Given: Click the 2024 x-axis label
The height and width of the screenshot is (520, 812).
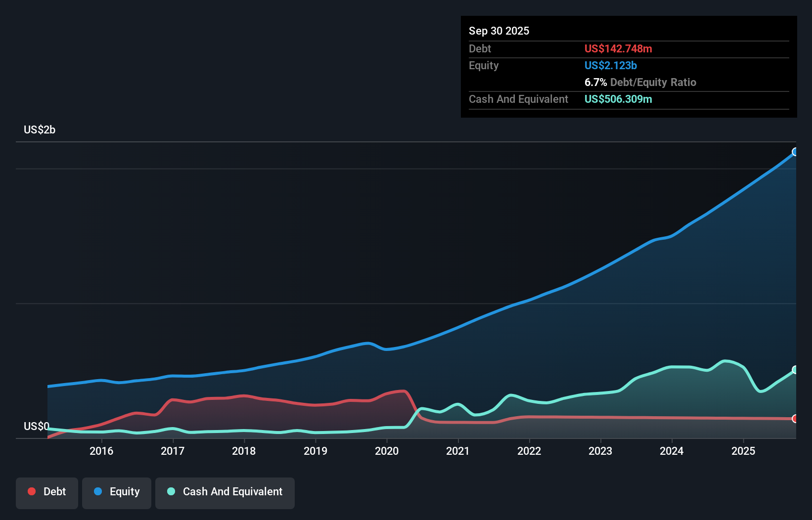Looking at the screenshot, I should [x=672, y=451].
